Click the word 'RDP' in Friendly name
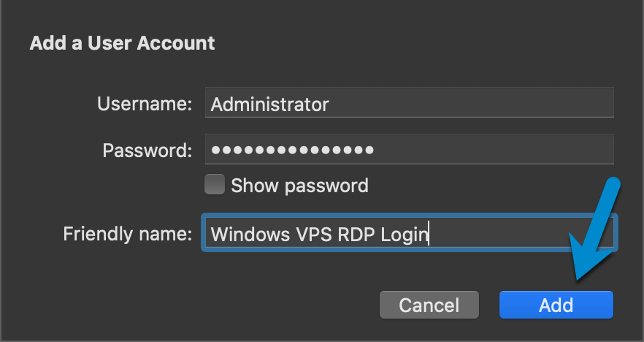The image size is (644, 342). pyautogui.click(x=356, y=234)
